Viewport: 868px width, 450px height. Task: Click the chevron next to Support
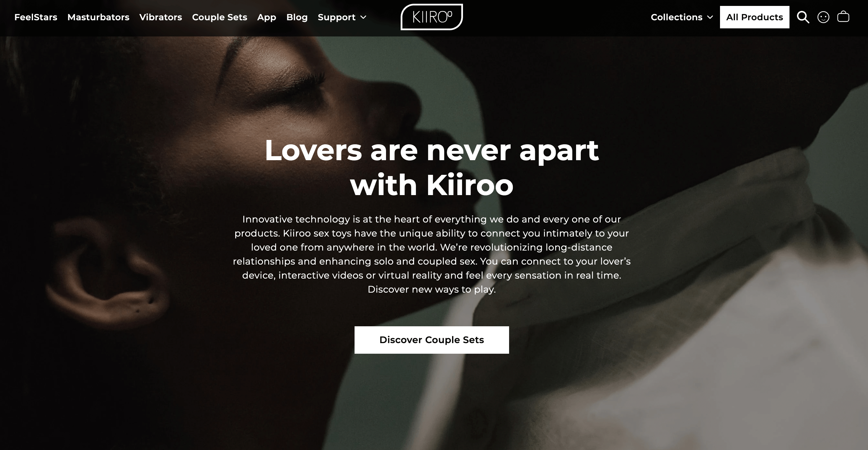363,17
